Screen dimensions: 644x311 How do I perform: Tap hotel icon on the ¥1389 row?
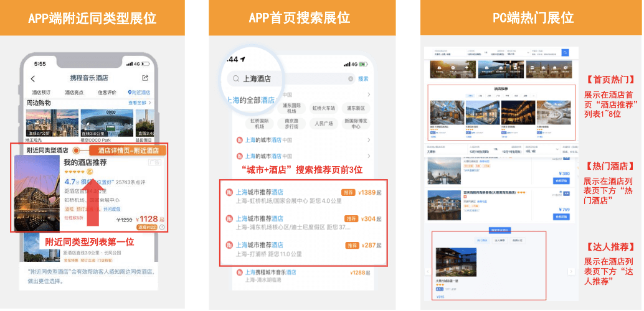(x=229, y=192)
